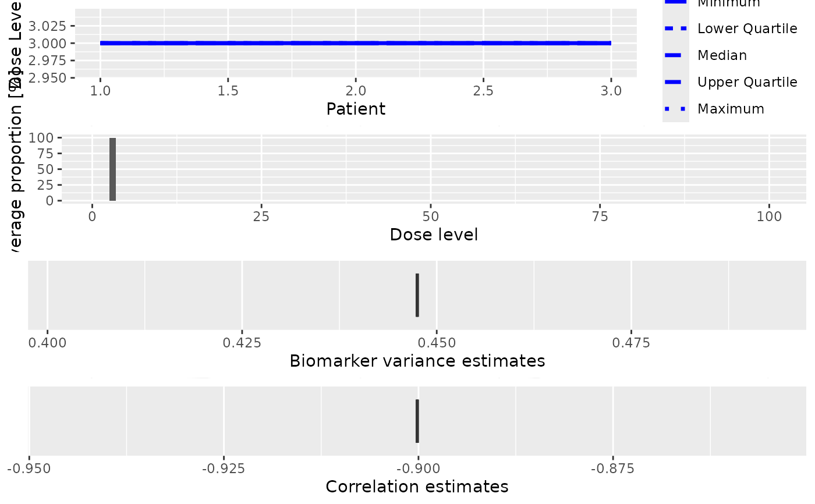This screenshot has width=815, height=504.
Task: Click the dark bar in Dose level histogram
Action: tap(112, 169)
